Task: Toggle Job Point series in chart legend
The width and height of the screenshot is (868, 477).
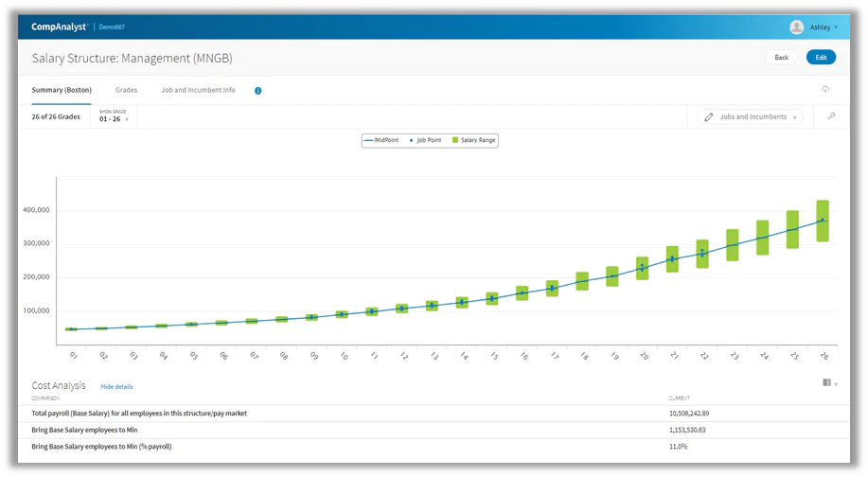Action: (425, 141)
